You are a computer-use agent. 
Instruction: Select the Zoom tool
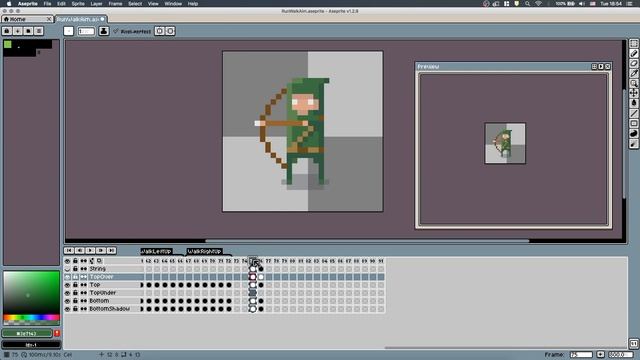click(x=633, y=83)
